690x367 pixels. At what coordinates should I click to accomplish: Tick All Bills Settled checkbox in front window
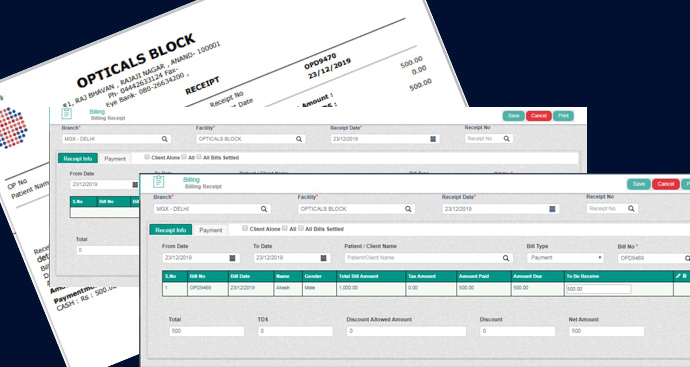(x=301, y=228)
